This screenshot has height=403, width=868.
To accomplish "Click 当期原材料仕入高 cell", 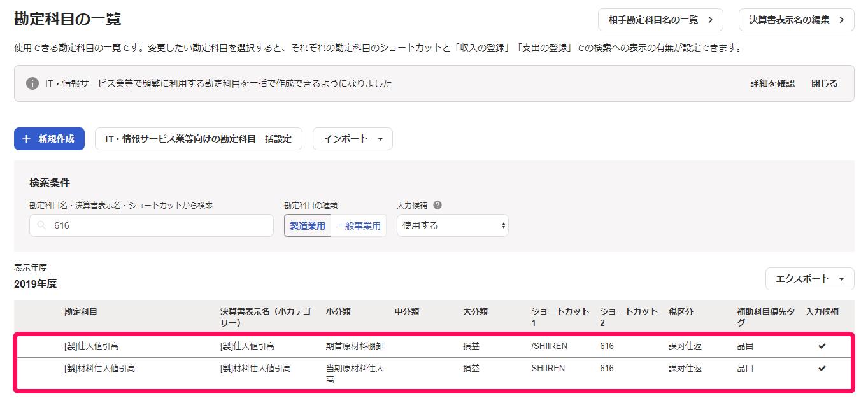I will 355,374.
